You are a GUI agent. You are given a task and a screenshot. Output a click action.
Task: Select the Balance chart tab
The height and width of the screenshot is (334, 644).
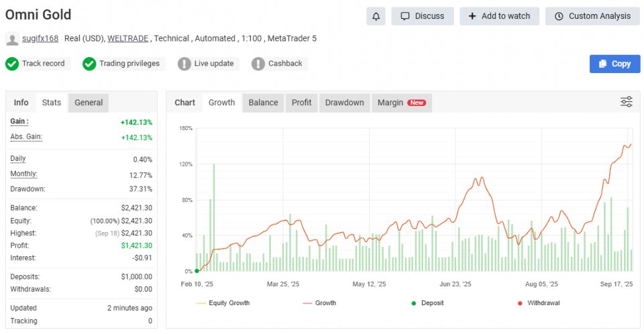click(x=263, y=103)
